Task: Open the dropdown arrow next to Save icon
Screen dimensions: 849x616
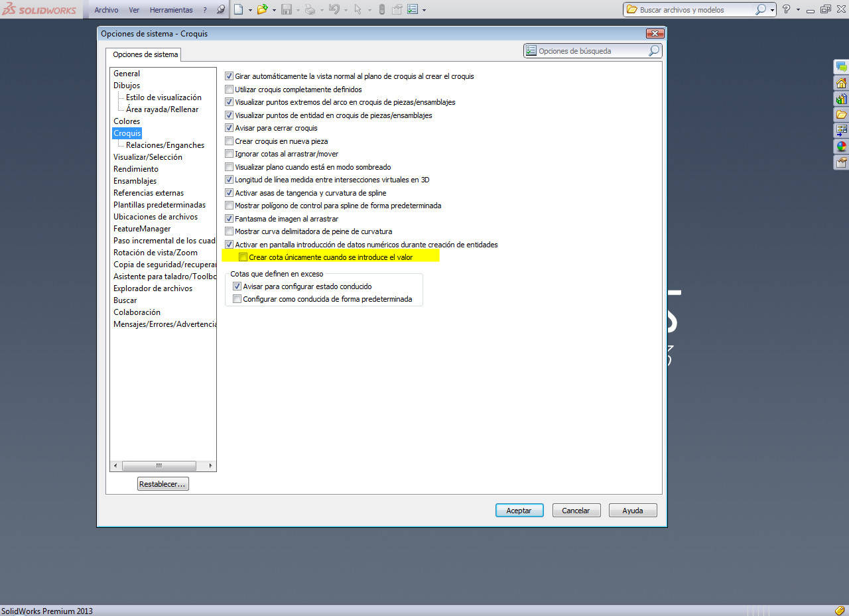Action: [x=298, y=10]
